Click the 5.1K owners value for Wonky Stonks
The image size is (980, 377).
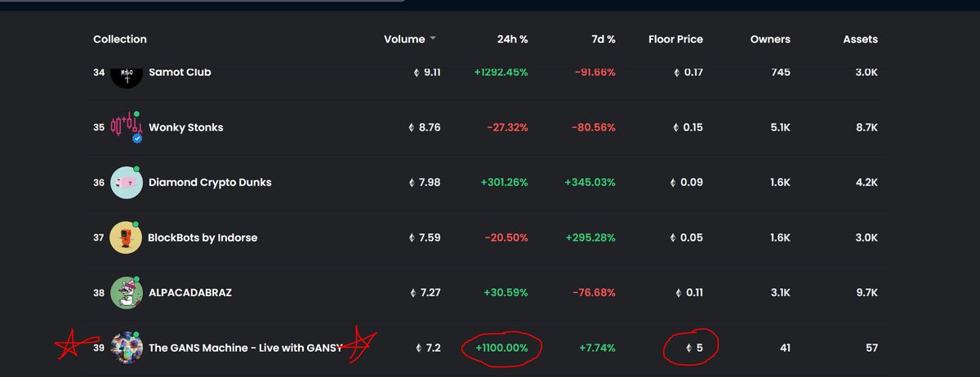coord(780,127)
